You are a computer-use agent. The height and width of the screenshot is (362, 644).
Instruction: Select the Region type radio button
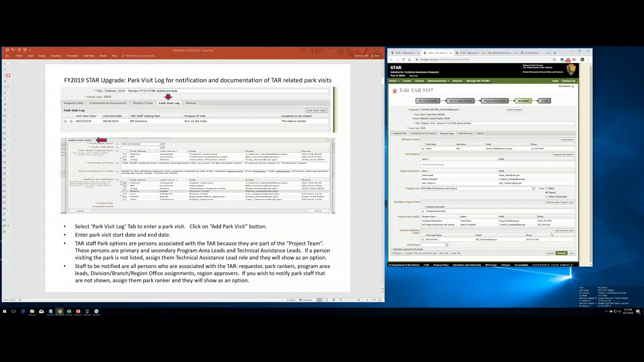coord(546,193)
